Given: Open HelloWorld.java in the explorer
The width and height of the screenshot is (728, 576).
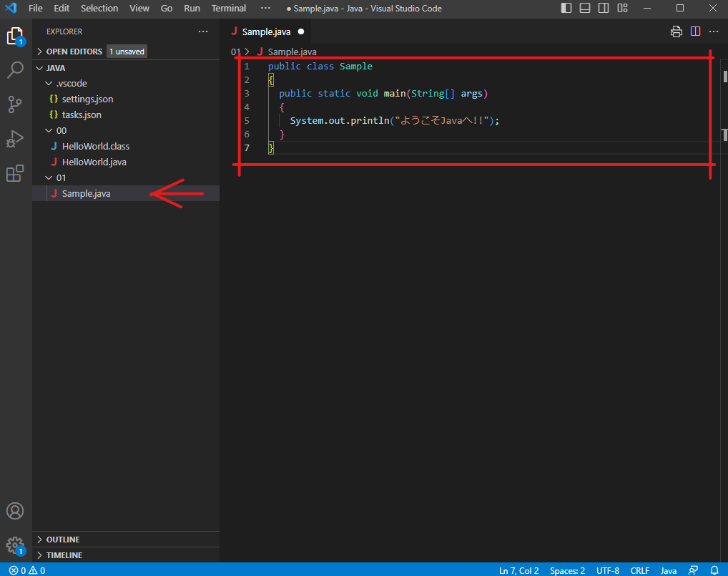Looking at the screenshot, I should pos(94,162).
